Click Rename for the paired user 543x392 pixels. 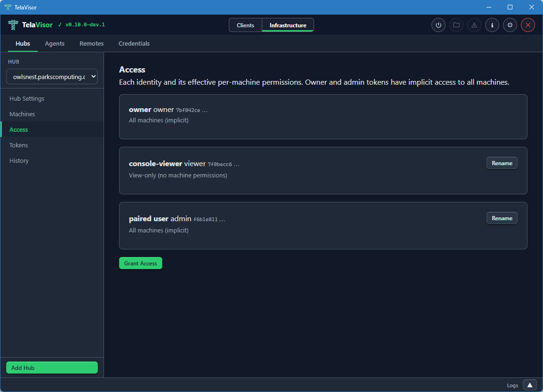tap(502, 218)
